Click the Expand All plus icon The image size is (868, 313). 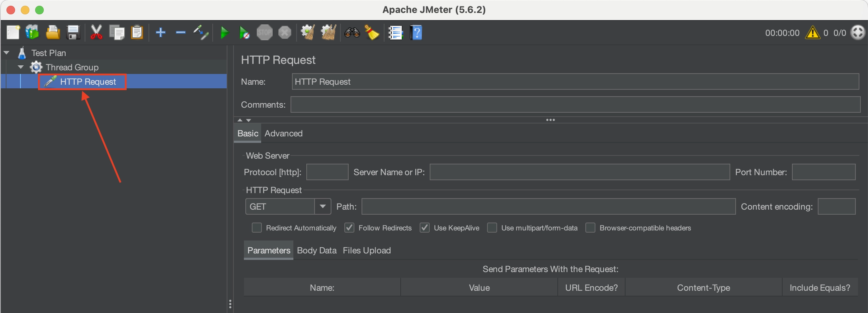pos(161,33)
